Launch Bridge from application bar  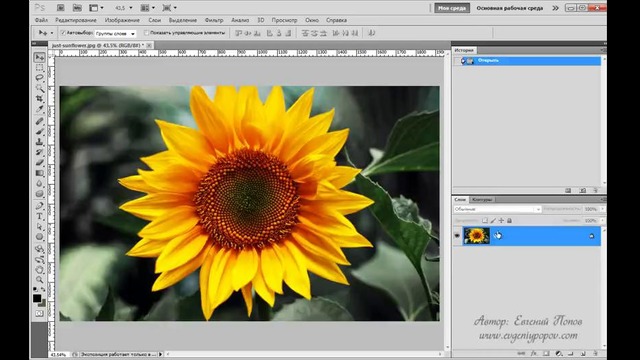point(60,8)
